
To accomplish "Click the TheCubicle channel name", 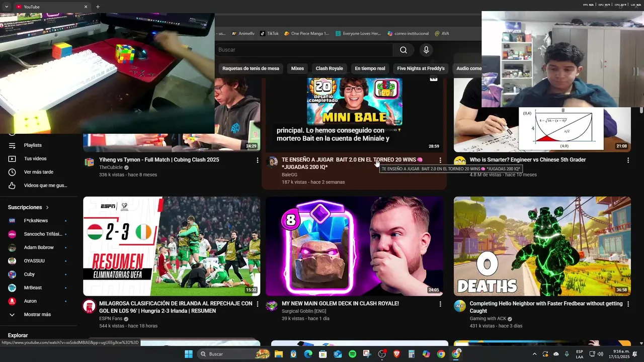I will [111, 167].
